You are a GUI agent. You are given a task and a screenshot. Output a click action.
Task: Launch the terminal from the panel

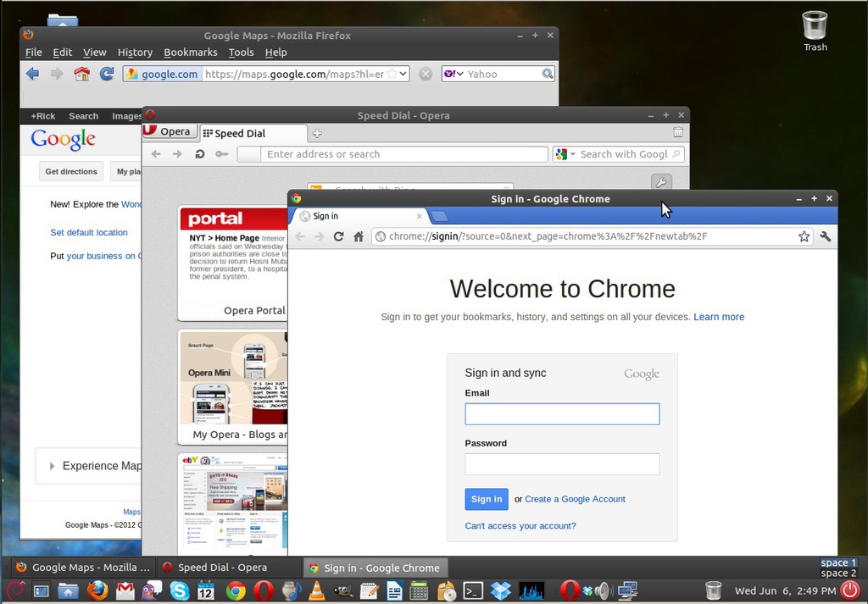coord(473,590)
